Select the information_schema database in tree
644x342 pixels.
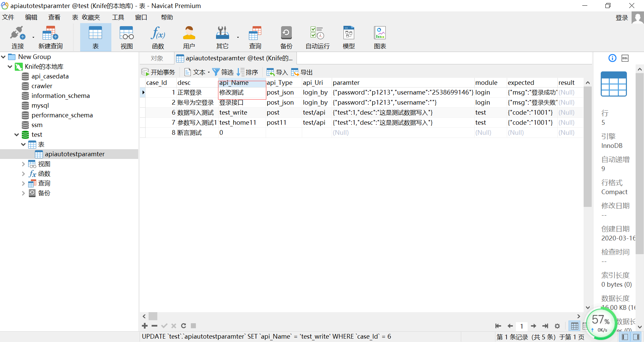pyautogui.click(x=60, y=96)
